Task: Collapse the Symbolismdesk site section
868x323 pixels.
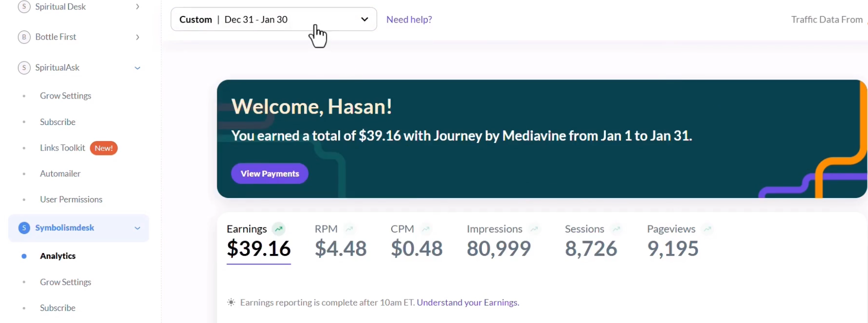Action: (x=138, y=228)
